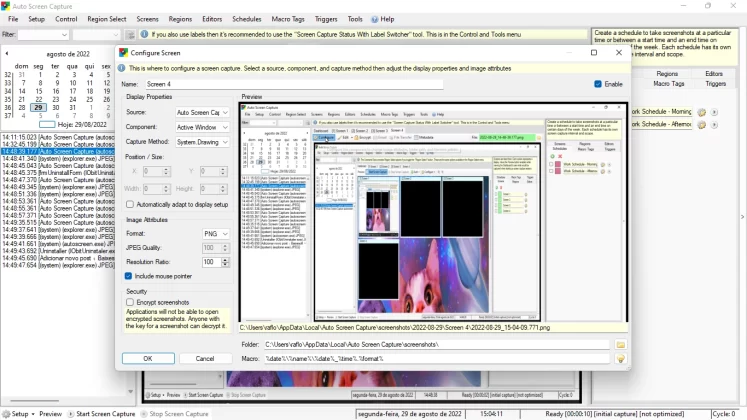Viewport: 747px width, 420px height.
Task: Check Automatically adapt to display setup
Action: tap(130, 204)
